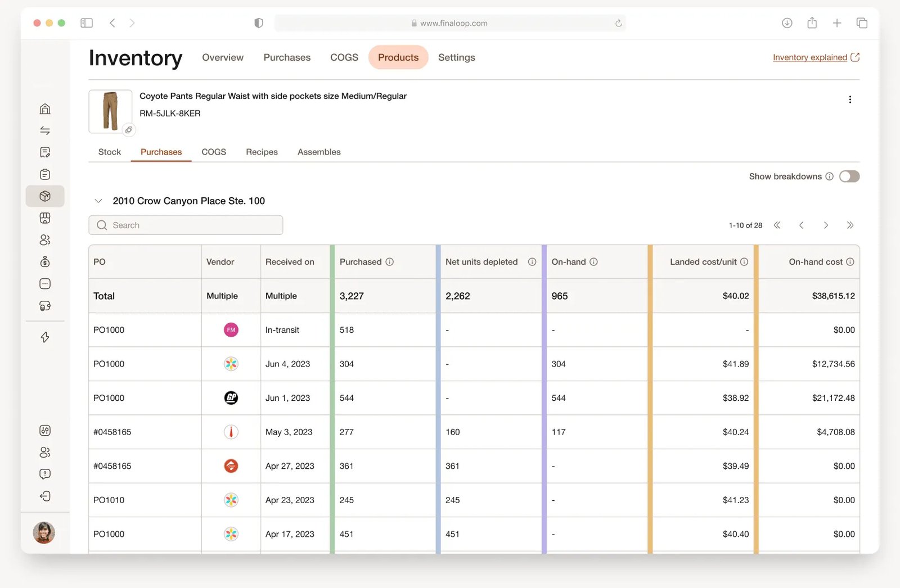The image size is (900, 588).
Task: Open the home icon in sidebar
Action: coord(45,108)
